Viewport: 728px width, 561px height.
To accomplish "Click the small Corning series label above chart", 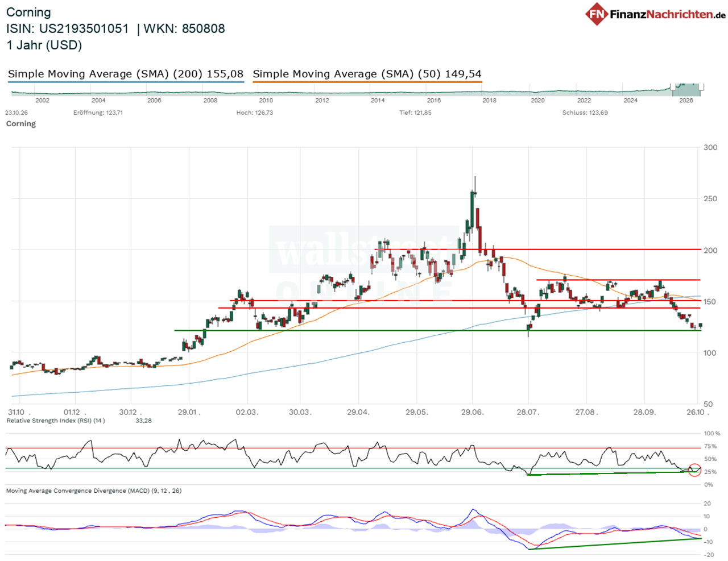I will (x=21, y=123).
